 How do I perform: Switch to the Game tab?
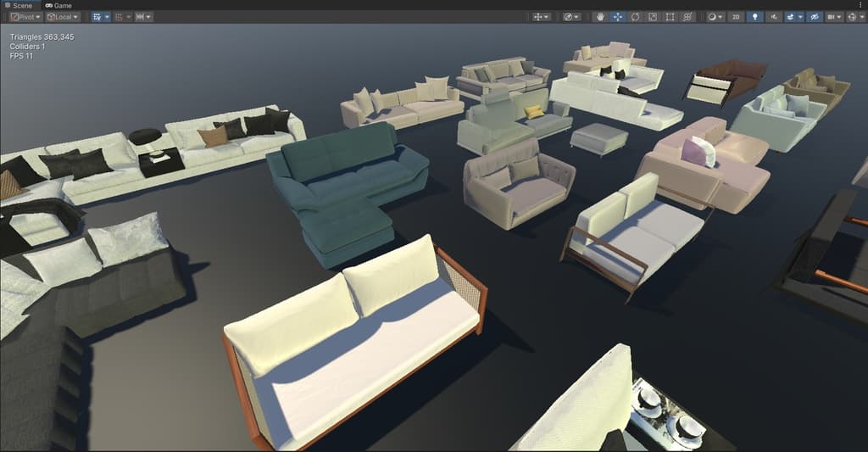[x=58, y=5]
